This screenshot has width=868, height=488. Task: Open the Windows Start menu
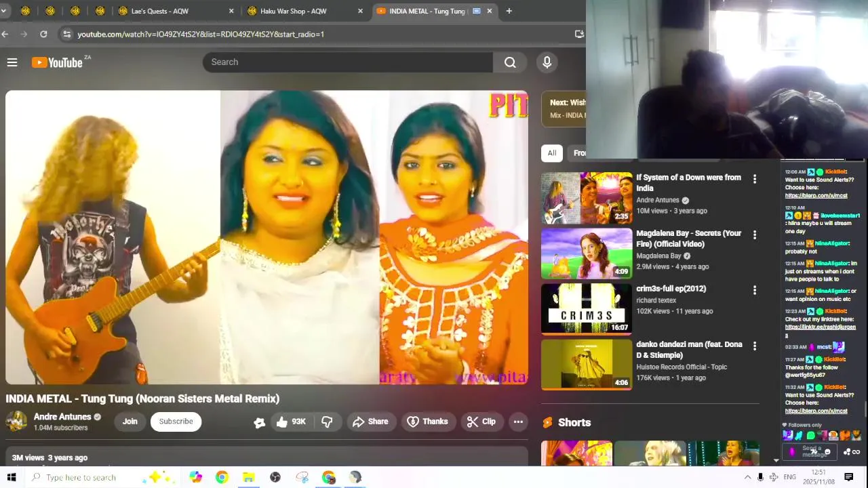[x=12, y=477]
